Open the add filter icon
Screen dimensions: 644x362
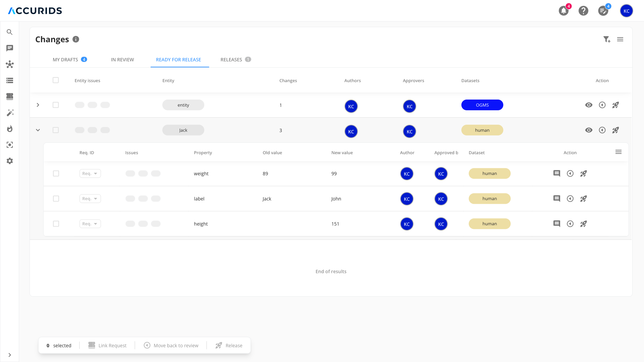[x=606, y=39]
